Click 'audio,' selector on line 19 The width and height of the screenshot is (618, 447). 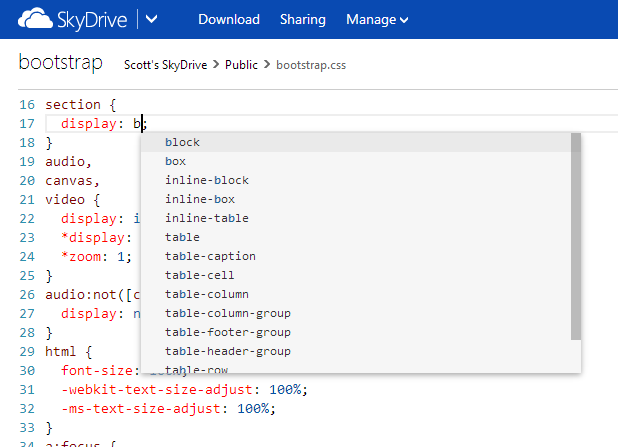(68, 162)
